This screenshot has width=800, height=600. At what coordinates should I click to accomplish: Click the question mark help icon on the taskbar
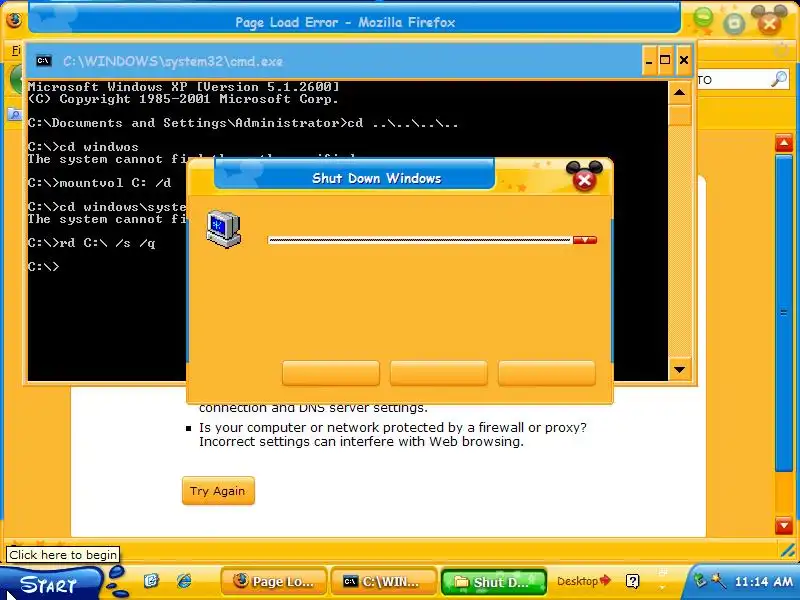(x=632, y=581)
